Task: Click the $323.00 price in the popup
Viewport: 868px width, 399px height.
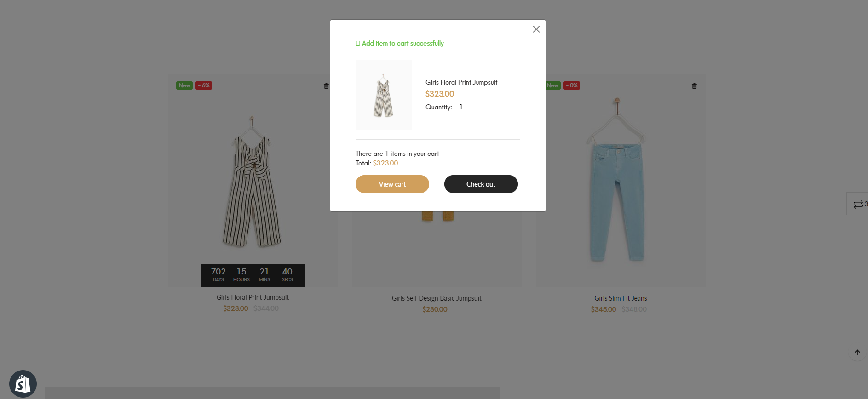Action: pyautogui.click(x=439, y=94)
